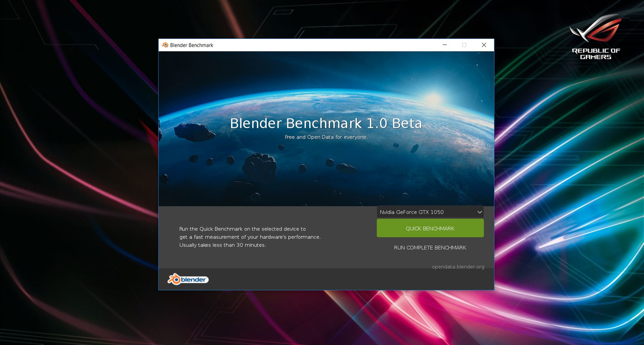Click the "Usually takes less than 30 minutes." text

[222, 245]
